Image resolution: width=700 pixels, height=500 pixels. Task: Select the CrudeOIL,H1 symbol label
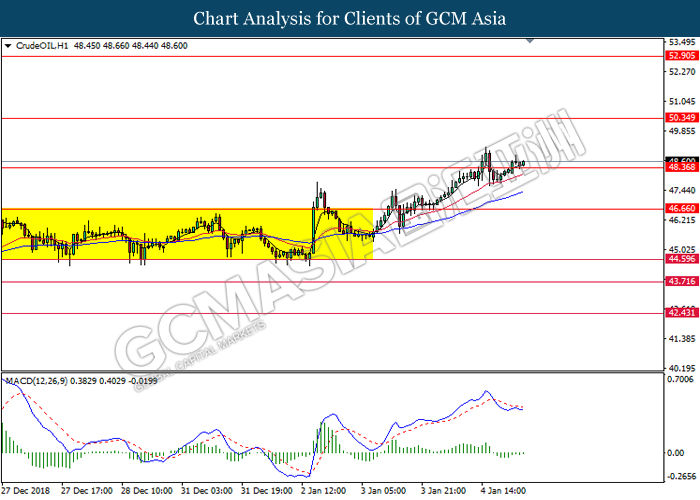pos(42,46)
